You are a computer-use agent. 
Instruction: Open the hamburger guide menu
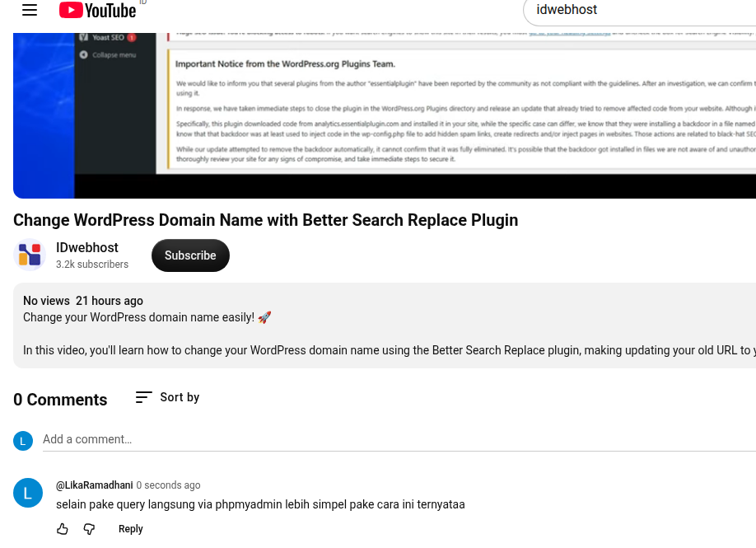30,10
